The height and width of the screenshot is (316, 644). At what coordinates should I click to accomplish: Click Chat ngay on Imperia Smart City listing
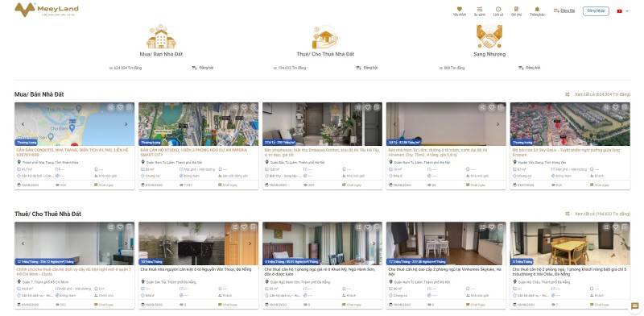pos(228,185)
